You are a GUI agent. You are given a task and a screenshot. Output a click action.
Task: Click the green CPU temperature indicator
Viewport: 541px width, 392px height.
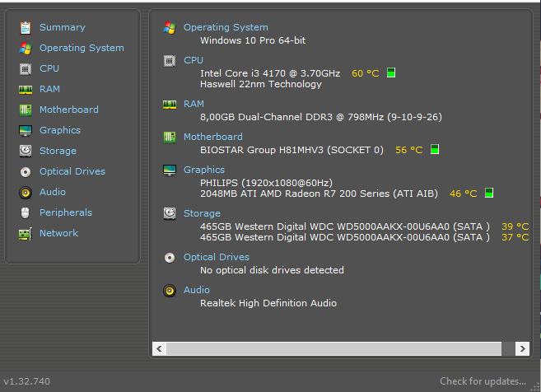pyautogui.click(x=391, y=72)
